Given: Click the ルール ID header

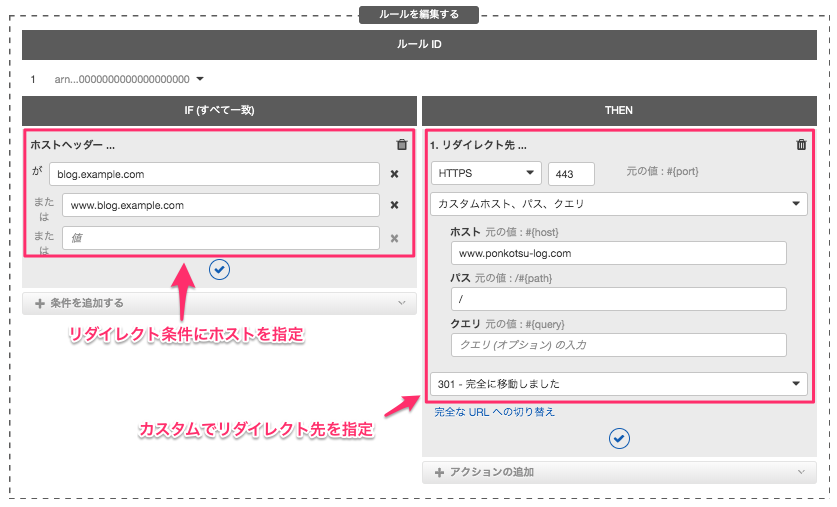Looking at the screenshot, I should [419, 45].
